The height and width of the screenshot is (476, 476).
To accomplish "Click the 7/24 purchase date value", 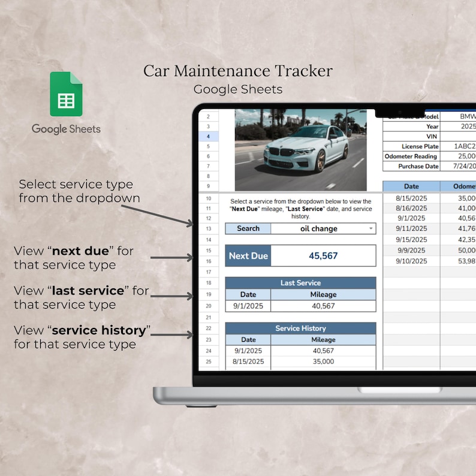I will click(x=458, y=166).
